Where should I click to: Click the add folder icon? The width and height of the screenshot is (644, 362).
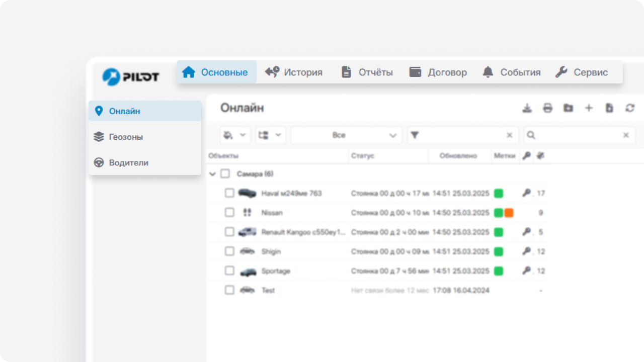click(x=568, y=108)
